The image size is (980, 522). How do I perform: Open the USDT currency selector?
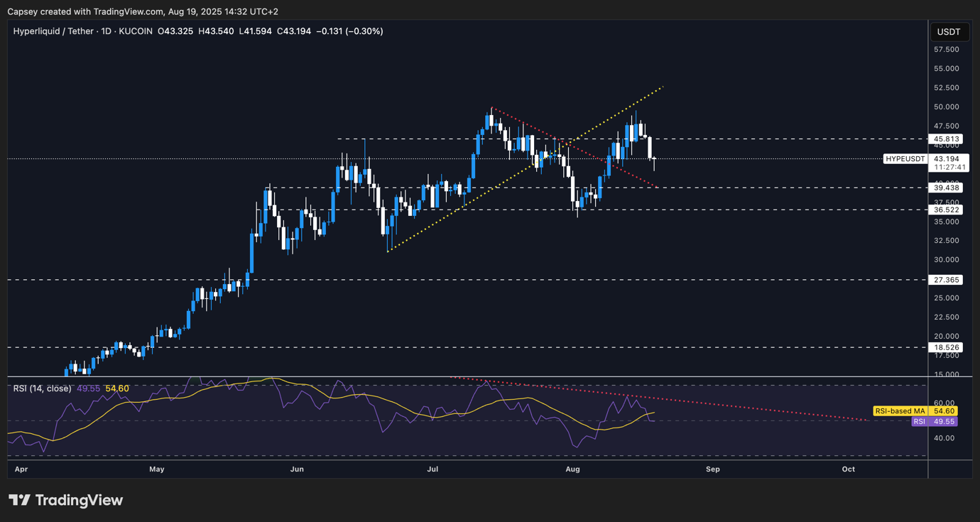click(x=949, y=32)
